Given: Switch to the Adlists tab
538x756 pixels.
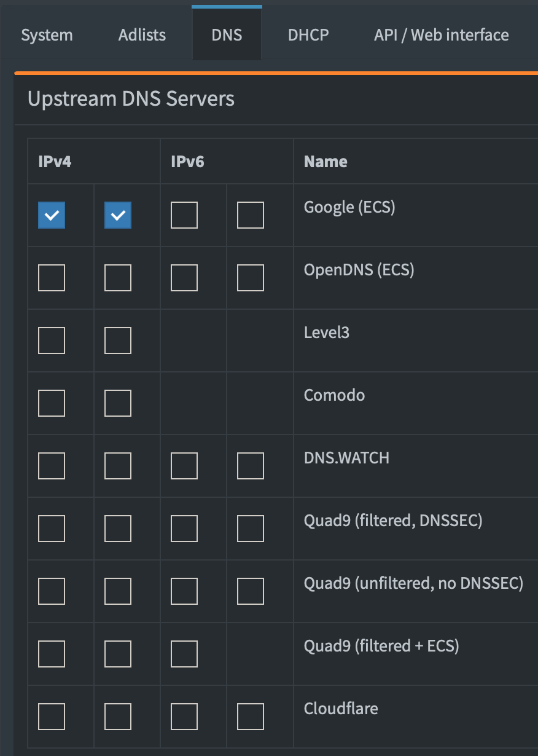Looking at the screenshot, I should (x=142, y=35).
